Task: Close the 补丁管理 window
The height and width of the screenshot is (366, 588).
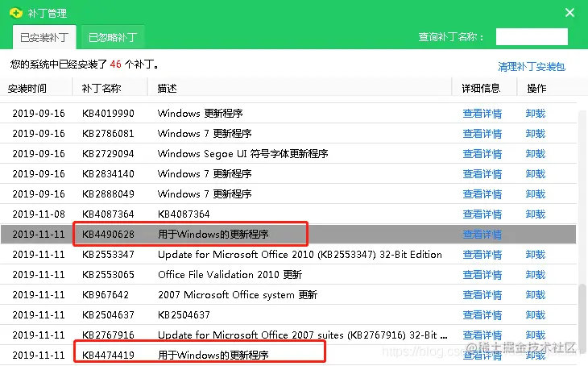Action: [569, 13]
